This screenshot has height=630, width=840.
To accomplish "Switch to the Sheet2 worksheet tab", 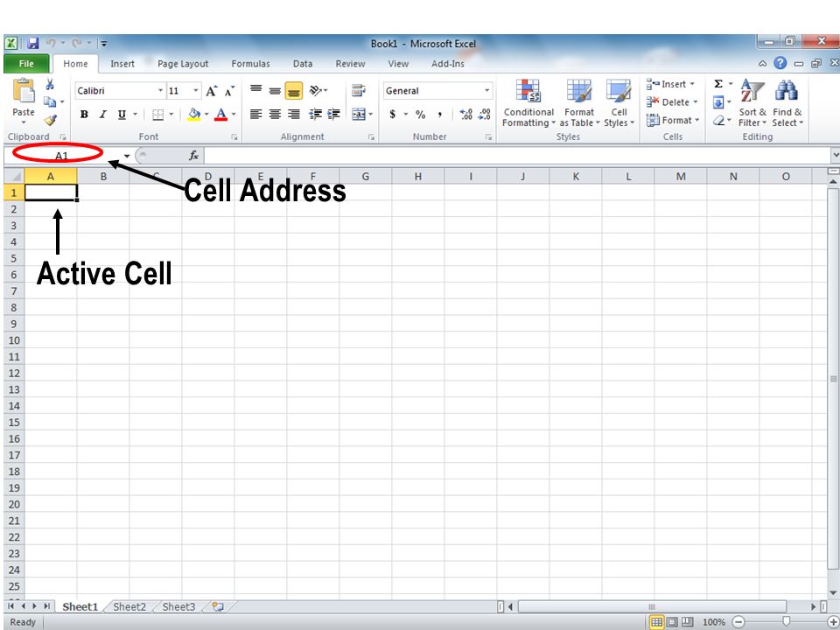I will coord(129,606).
